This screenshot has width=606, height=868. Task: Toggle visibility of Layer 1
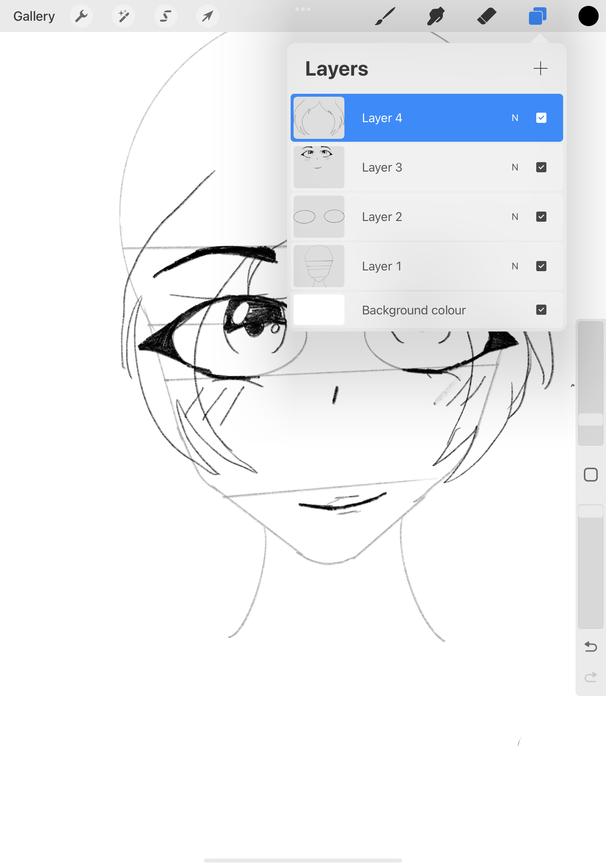point(541,266)
